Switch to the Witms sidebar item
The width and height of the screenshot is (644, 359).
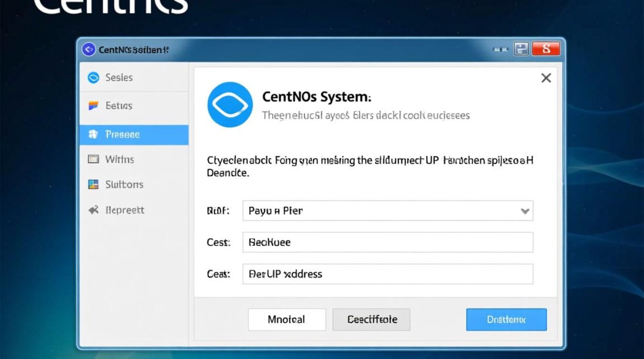point(134,159)
